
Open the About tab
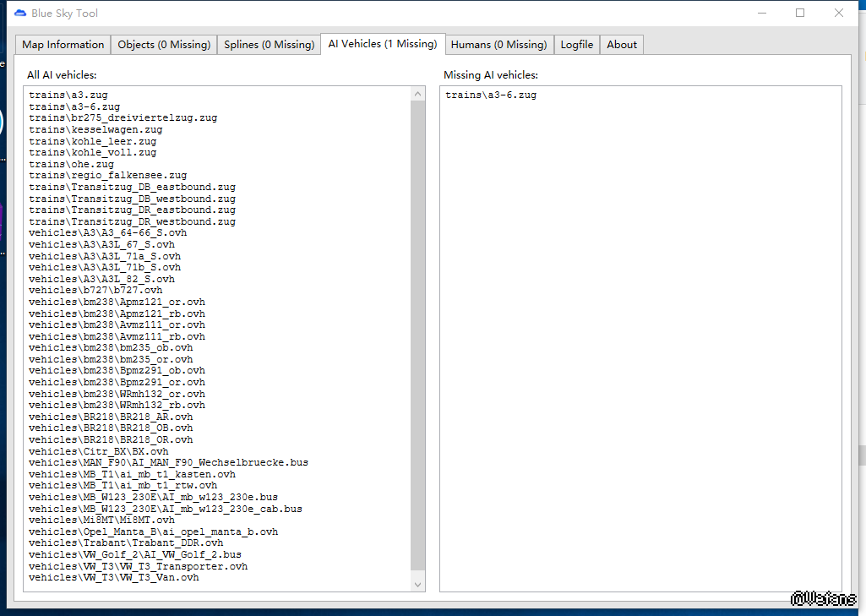[622, 45]
